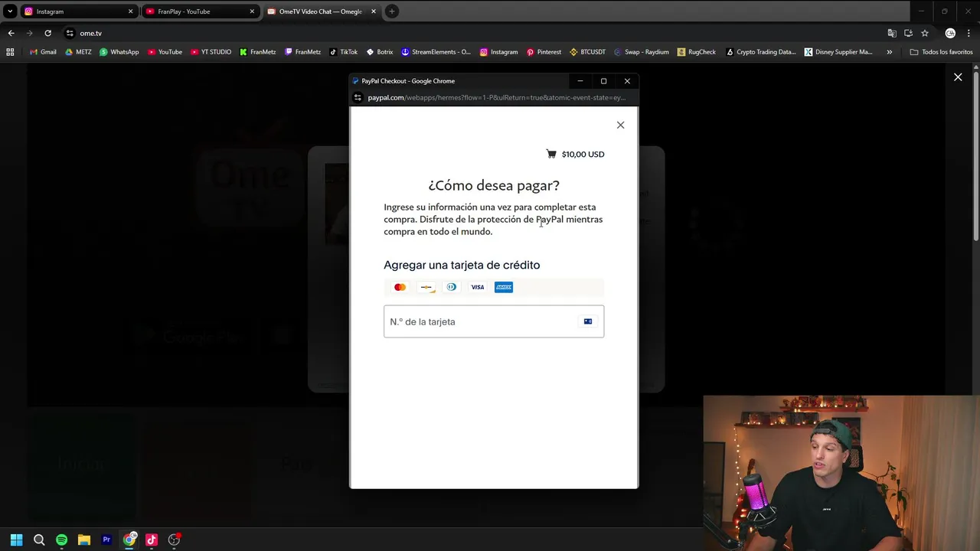Click Agregar una tarjeta de crédito heading
The height and width of the screenshot is (551, 980).
[x=462, y=265]
